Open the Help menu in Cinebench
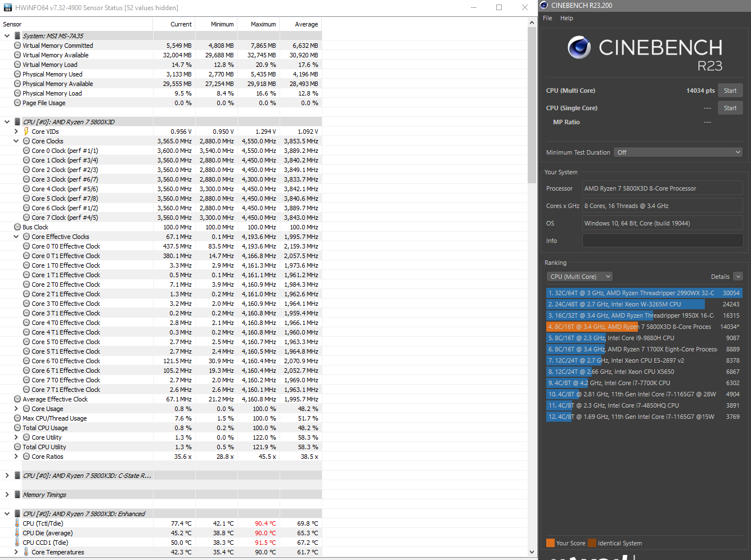 tap(566, 18)
